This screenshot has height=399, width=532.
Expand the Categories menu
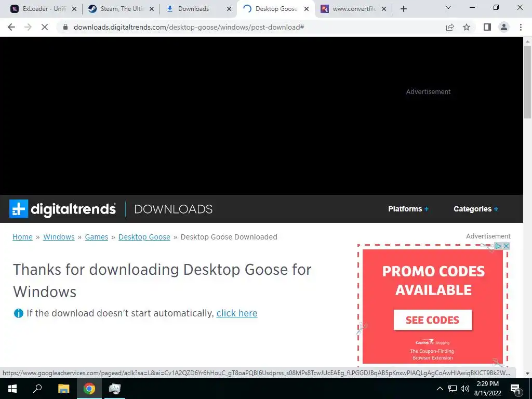pos(476,209)
